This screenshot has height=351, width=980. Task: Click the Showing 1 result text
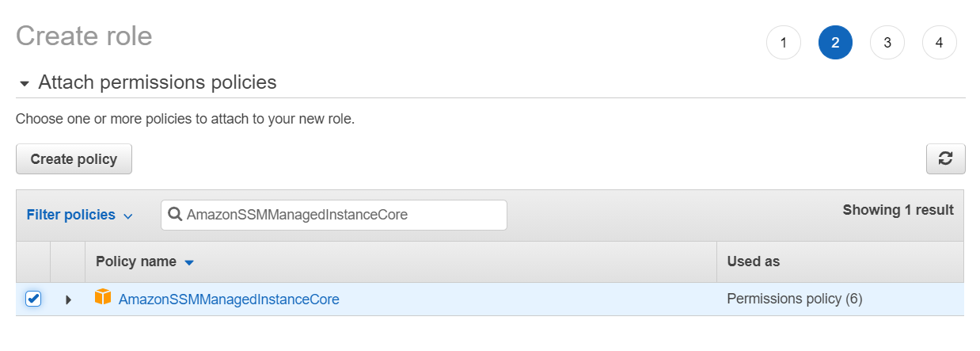tap(898, 210)
